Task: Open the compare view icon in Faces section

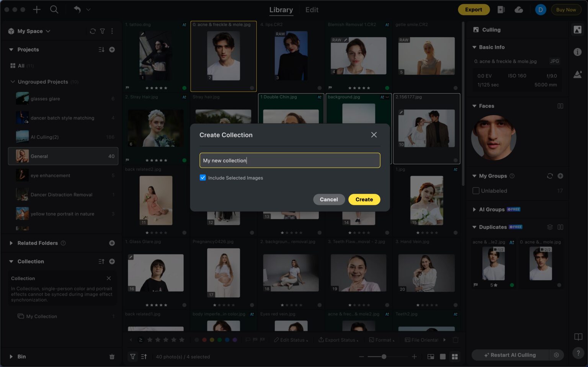Action: [x=560, y=106]
